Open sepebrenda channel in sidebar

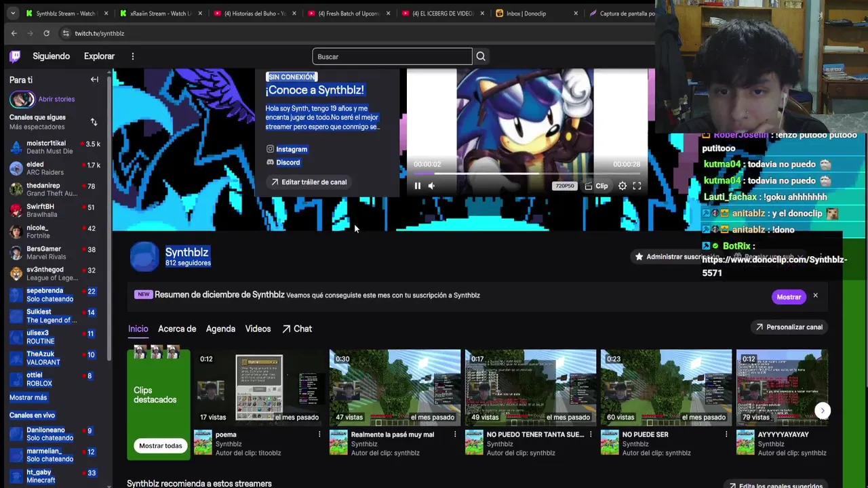(x=56, y=294)
